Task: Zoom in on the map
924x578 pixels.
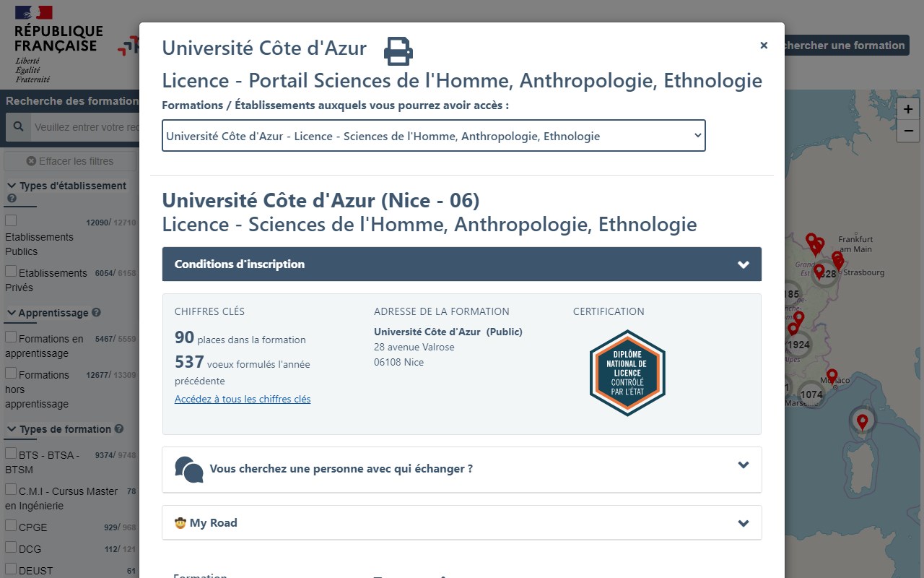Action: tap(907, 110)
